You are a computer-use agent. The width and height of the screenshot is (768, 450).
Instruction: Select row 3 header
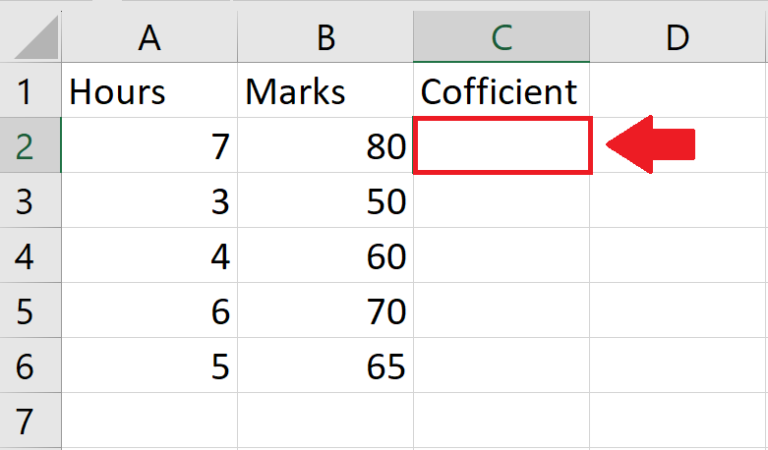(26, 202)
